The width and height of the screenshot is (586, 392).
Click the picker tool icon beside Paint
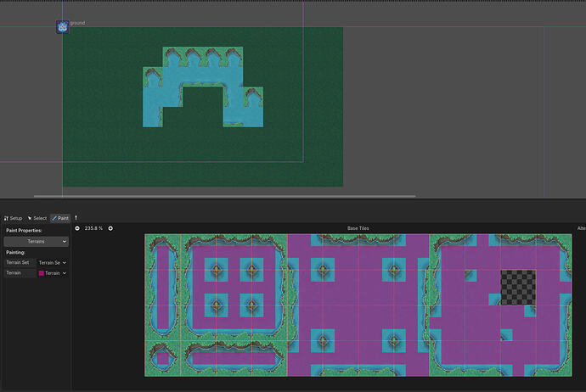[x=76, y=218]
